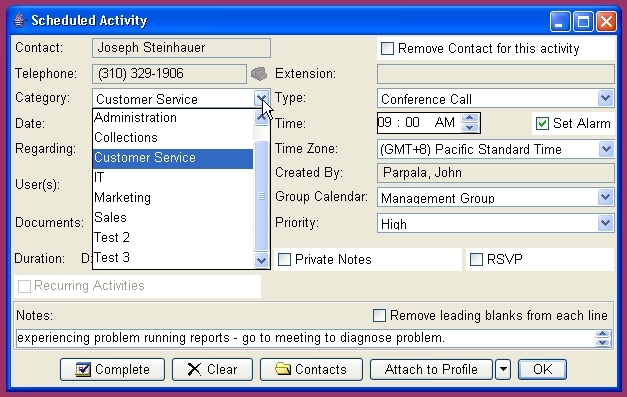
Task: Toggle the Recurring Activities checkbox
Action: point(24,286)
